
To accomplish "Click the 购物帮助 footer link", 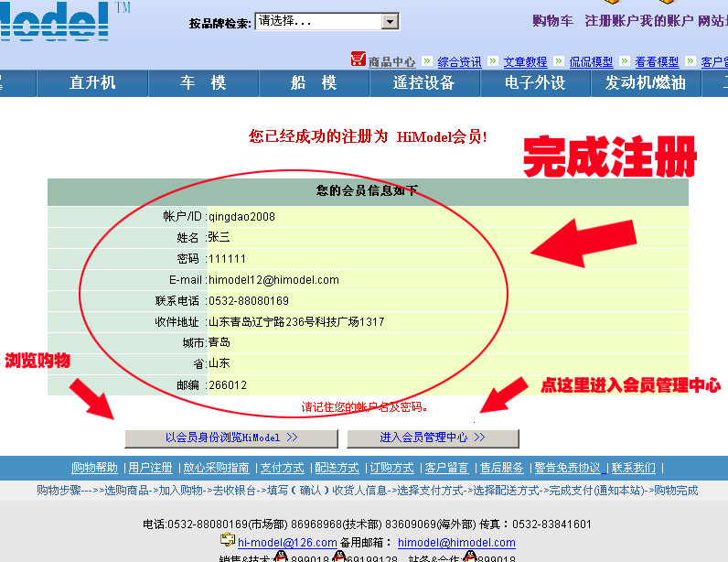I will (x=95, y=468).
